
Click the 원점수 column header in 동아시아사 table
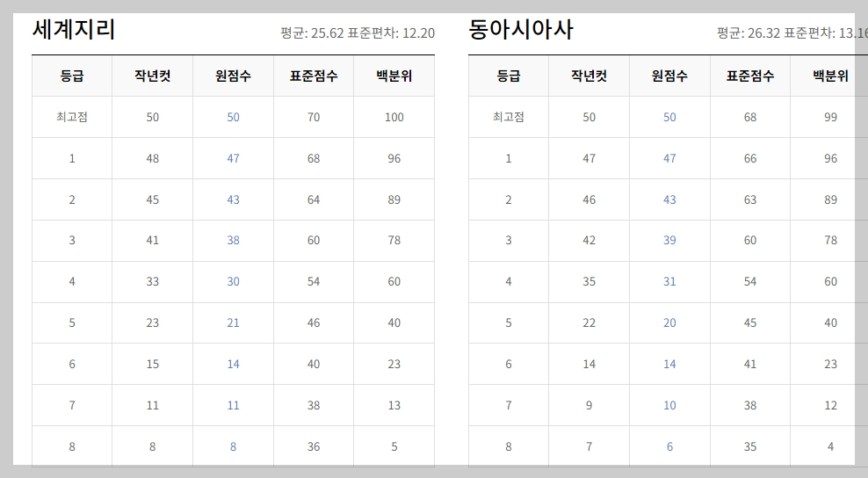click(x=669, y=76)
